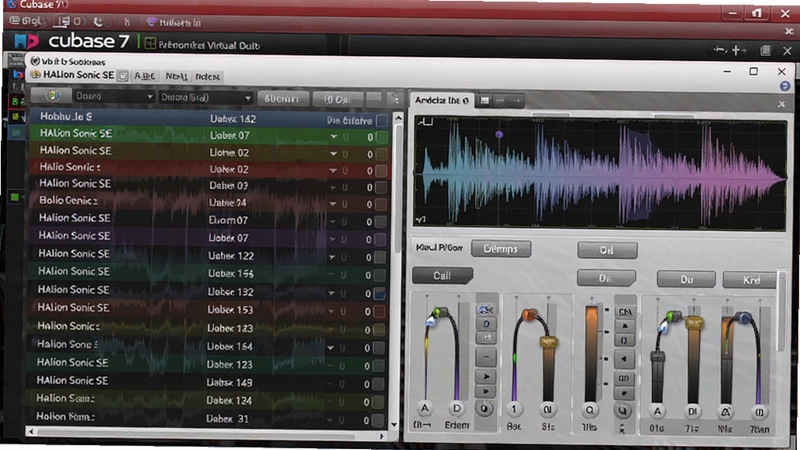800x450 pixels.
Task: Click the stacked pages icon in Cubase header
Action: pos(765,50)
